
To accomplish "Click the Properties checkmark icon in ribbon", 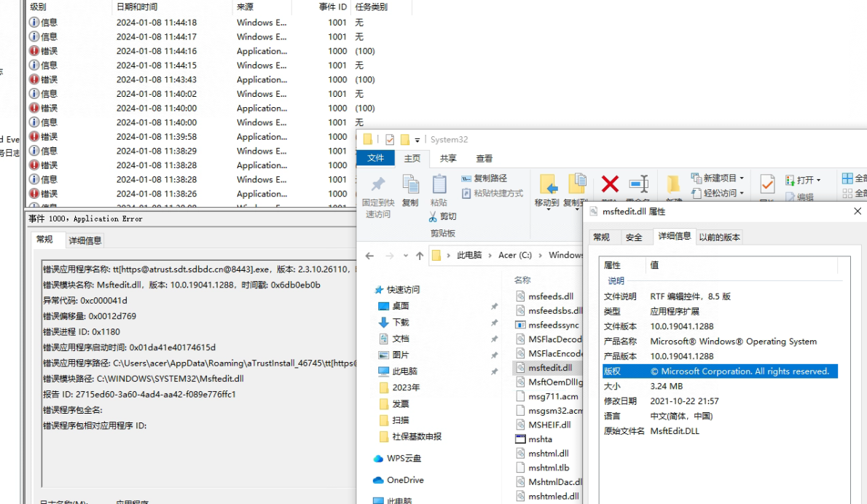I will [766, 184].
